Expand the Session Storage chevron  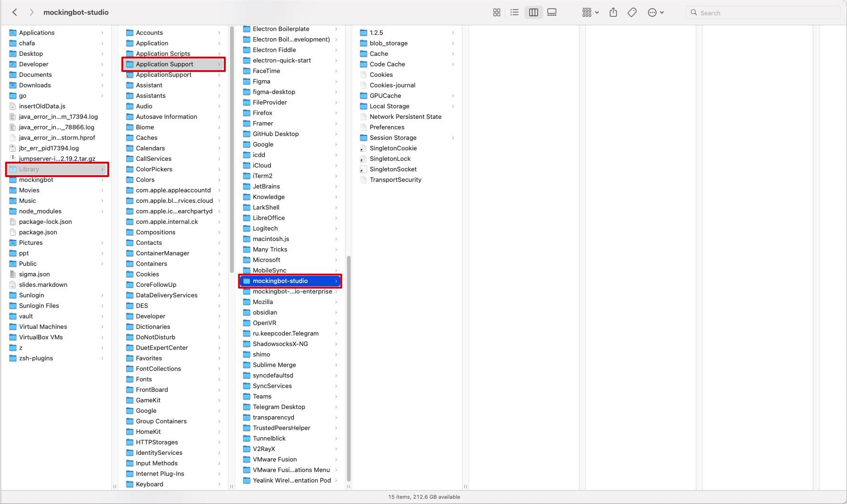click(x=453, y=137)
